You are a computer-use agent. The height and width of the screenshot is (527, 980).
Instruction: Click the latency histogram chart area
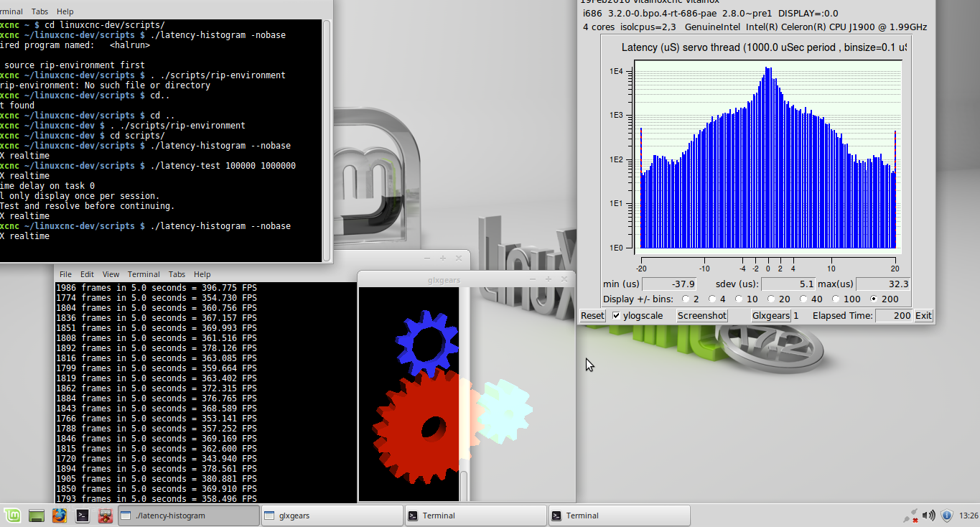(x=767, y=157)
